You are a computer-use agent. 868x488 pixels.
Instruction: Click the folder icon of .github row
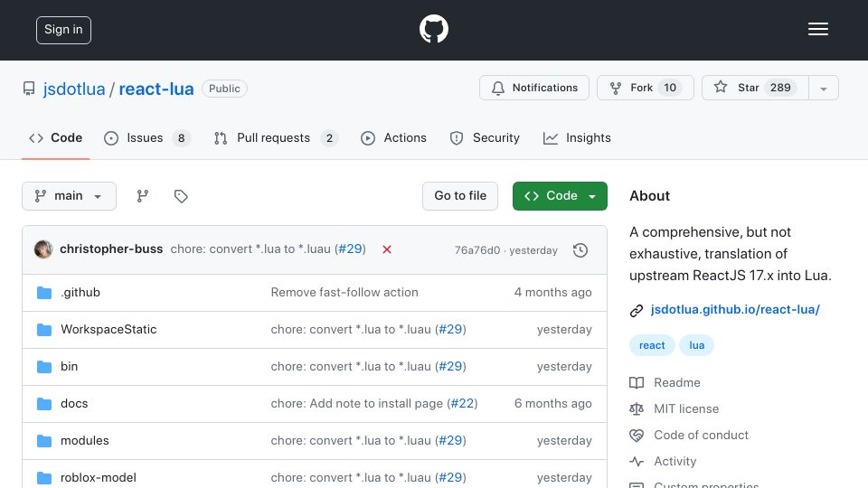[44, 293]
